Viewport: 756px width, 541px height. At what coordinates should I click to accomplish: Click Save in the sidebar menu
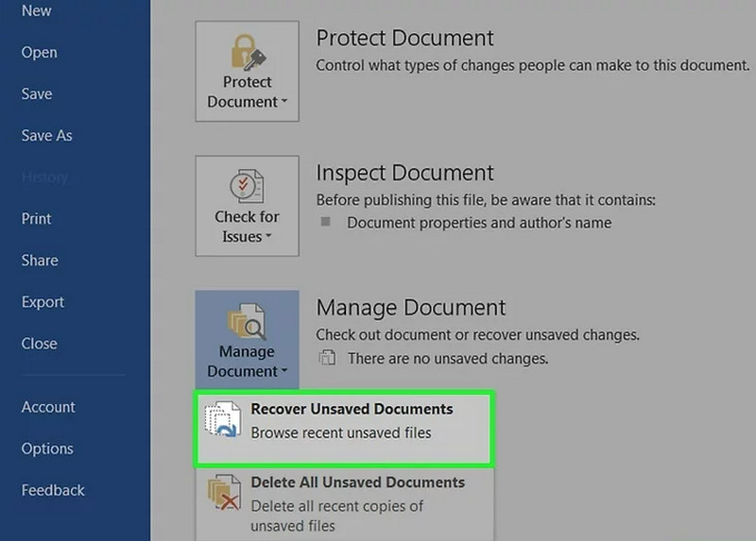(x=37, y=94)
